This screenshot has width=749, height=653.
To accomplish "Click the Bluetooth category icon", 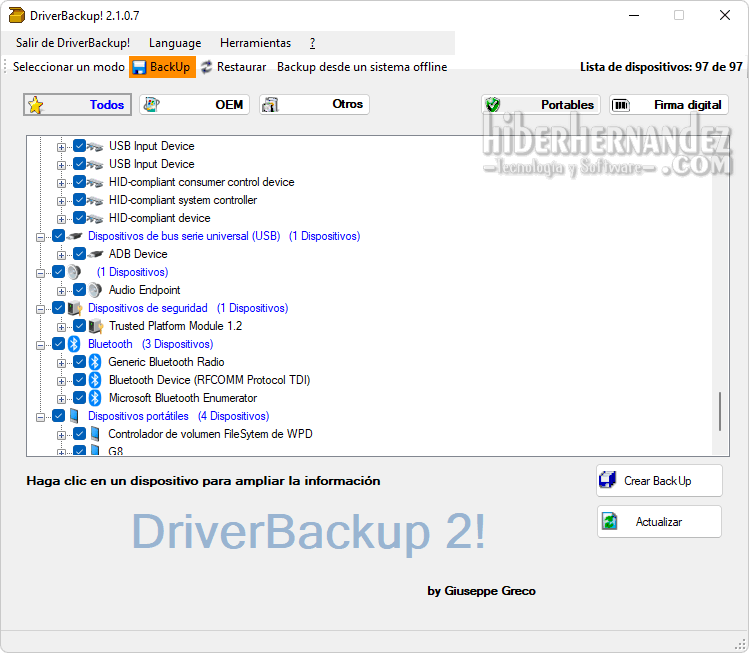I will click(74, 344).
